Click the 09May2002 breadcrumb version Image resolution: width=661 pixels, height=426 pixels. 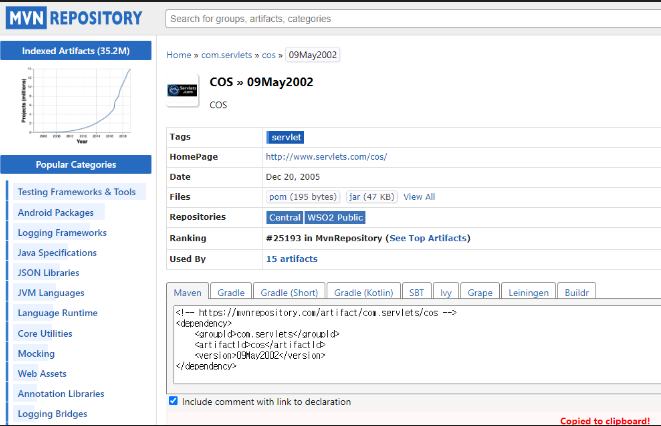313,55
